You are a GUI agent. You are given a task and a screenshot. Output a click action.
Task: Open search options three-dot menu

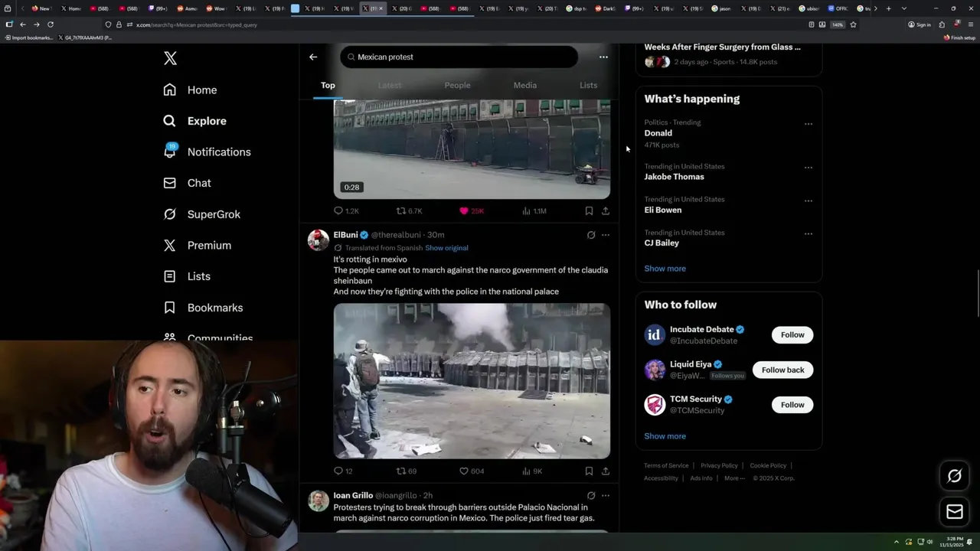[x=603, y=57]
